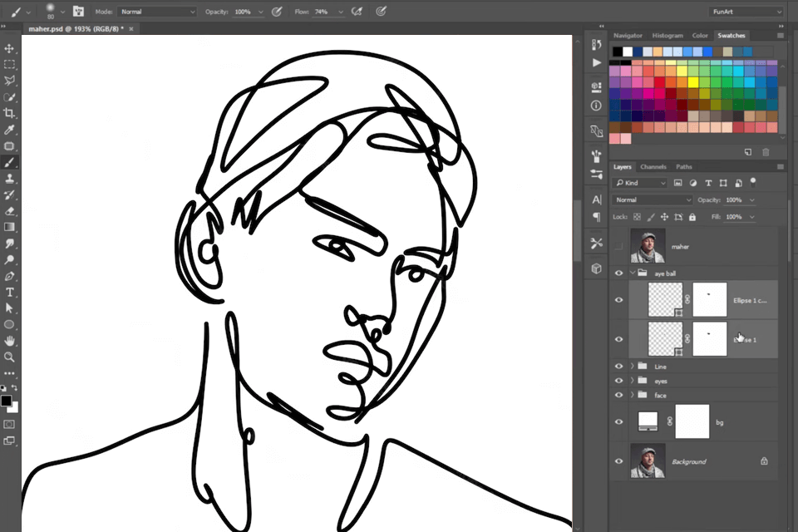Expand the Line layer group
798x532 pixels.
click(x=633, y=367)
